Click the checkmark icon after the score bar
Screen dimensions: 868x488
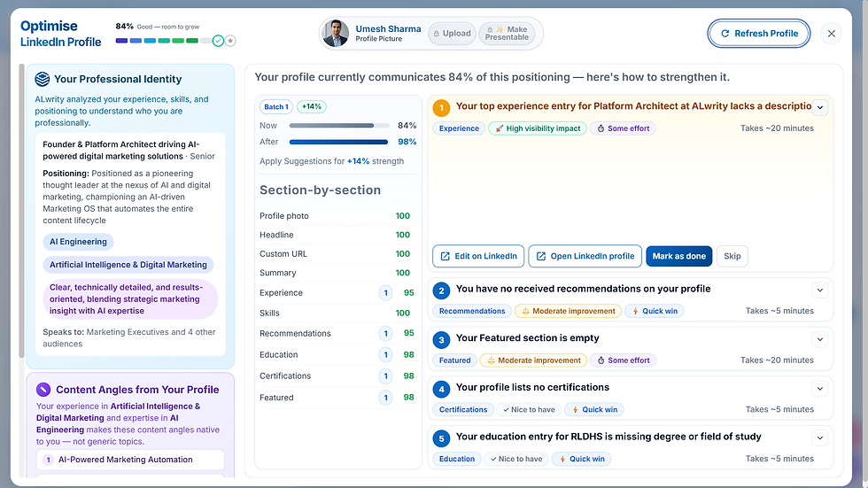pos(218,41)
